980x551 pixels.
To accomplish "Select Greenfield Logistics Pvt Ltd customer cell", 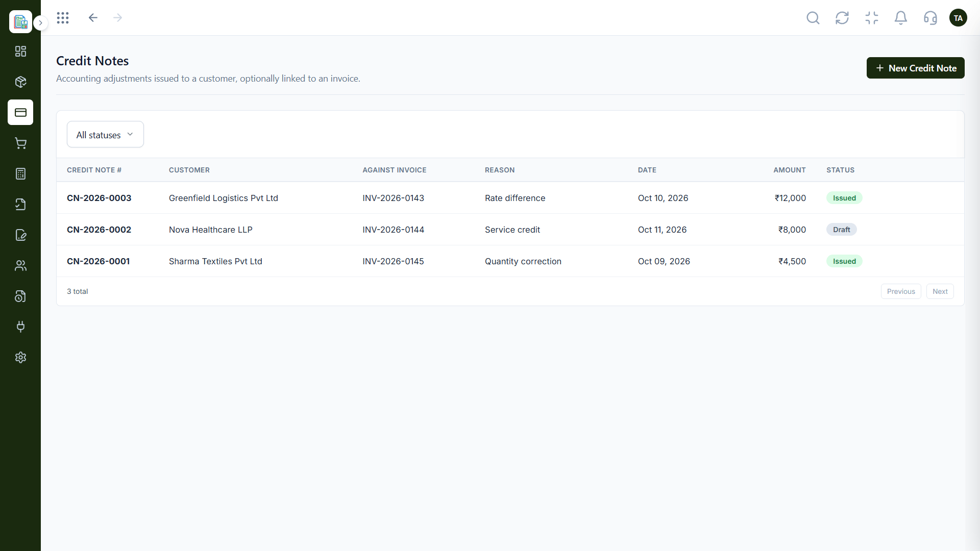I will pyautogui.click(x=224, y=198).
